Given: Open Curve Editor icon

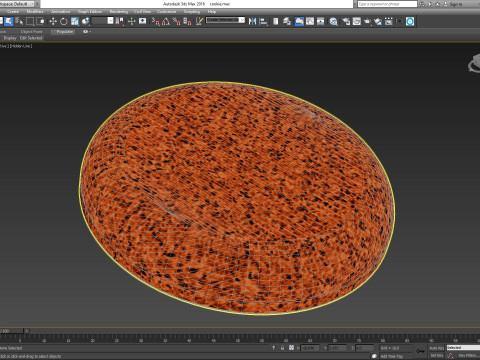Looking at the screenshot, I should 310,22.
